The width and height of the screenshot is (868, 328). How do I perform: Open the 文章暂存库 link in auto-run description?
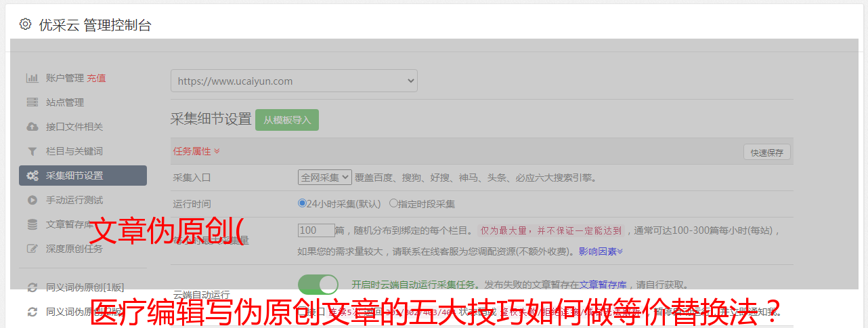[603, 285]
